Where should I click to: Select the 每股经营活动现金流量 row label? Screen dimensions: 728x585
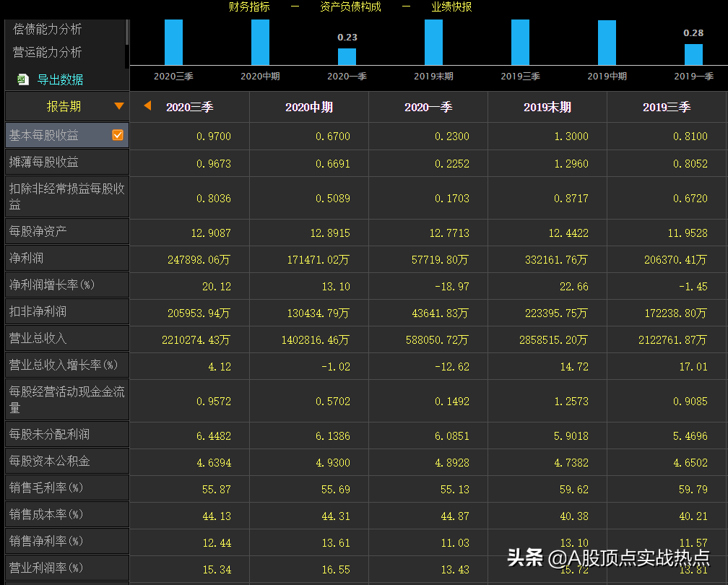point(67,400)
